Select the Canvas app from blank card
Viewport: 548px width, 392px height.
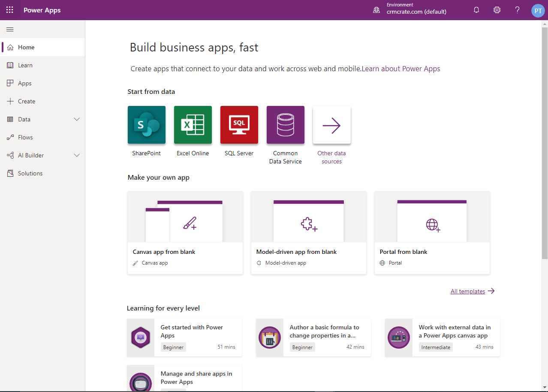[x=185, y=233]
